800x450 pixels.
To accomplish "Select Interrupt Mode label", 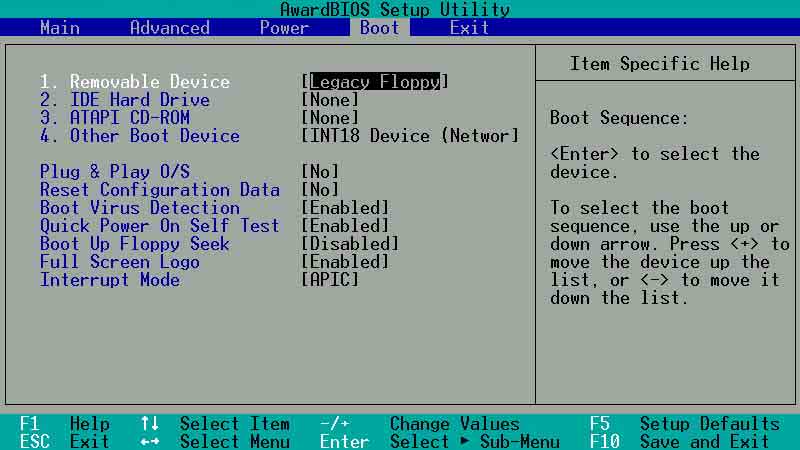I will pos(110,280).
